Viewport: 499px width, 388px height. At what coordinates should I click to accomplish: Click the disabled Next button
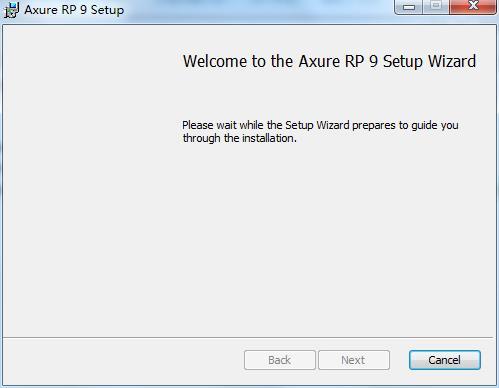(354, 360)
